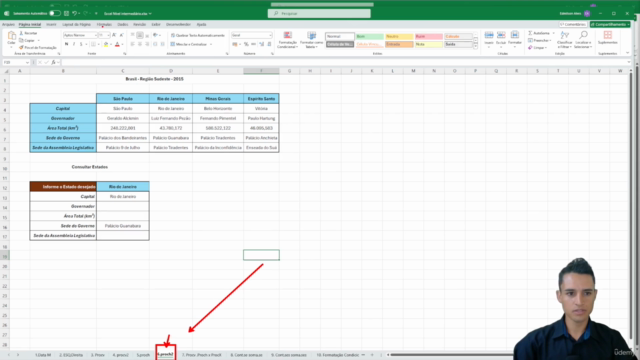Open the font name dropdown
The image size is (640, 360).
pyautogui.click(x=96, y=35)
